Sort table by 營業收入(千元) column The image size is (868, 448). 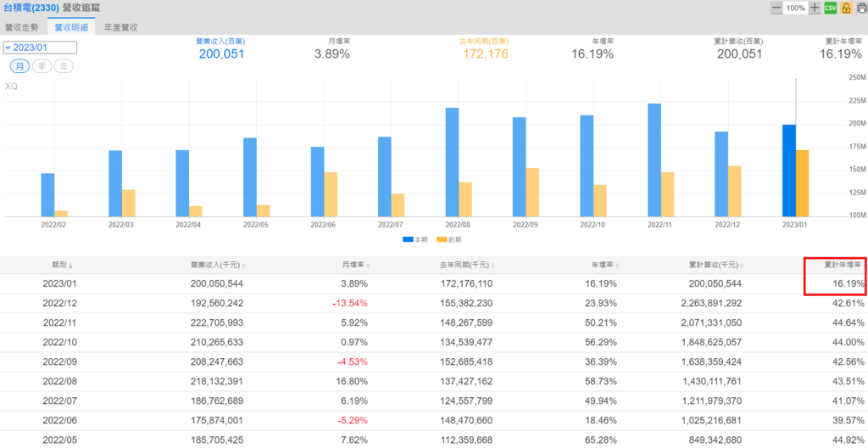pyautogui.click(x=218, y=266)
